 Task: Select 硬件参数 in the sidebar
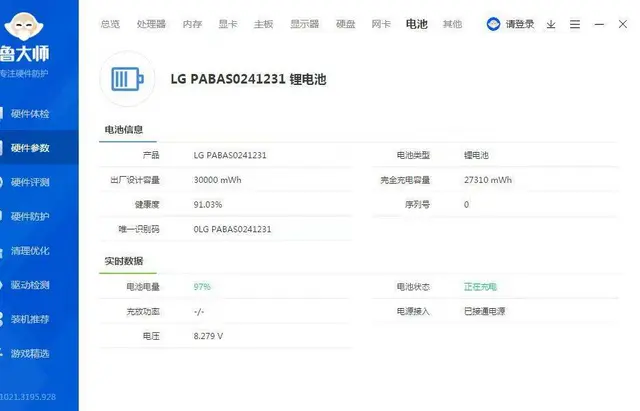point(30,148)
